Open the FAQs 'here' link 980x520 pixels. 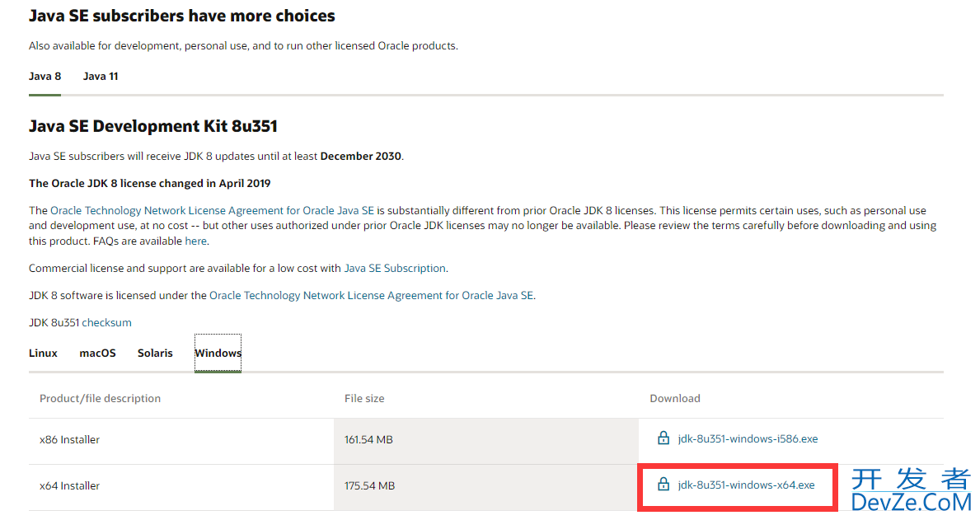point(195,241)
